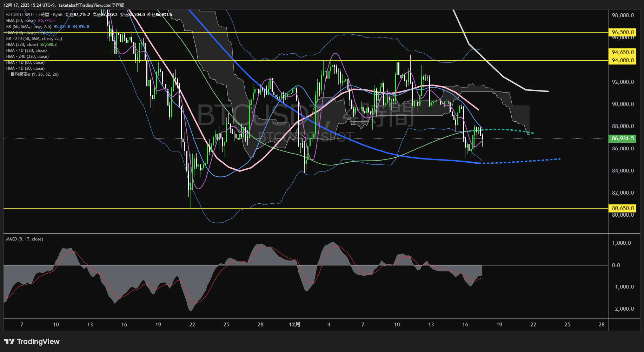Click the 12月 marker on time axis

point(294,325)
